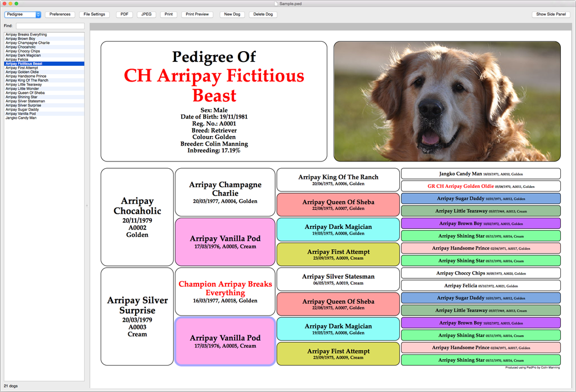Open Print Preview
576x392 pixels.
197,14
